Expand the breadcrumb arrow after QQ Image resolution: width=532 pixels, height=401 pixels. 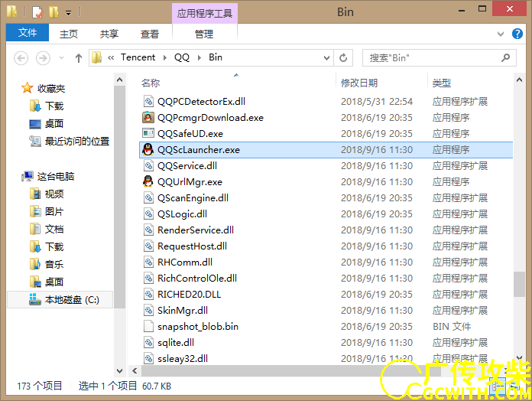click(x=199, y=57)
